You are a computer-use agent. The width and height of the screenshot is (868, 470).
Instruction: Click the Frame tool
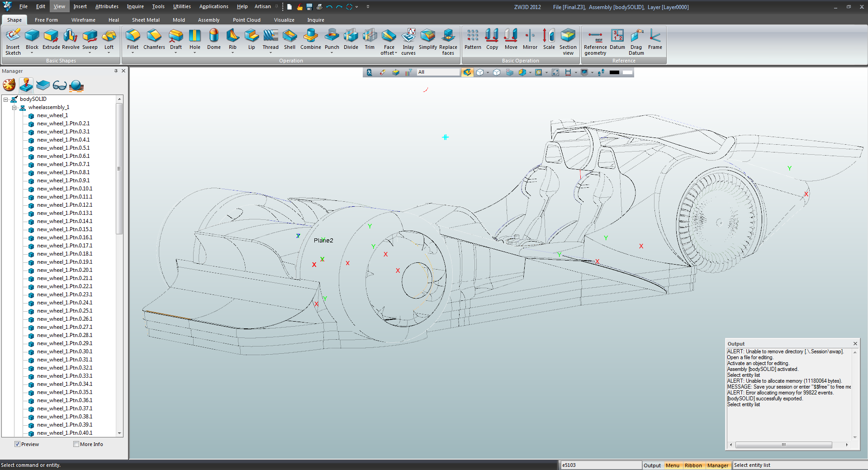[655, 39]
